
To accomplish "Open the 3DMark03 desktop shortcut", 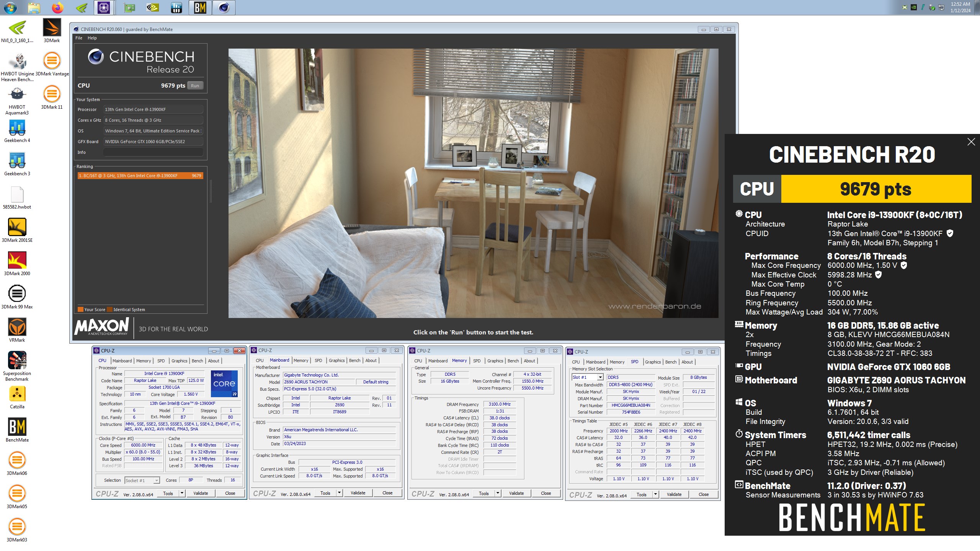I will tap(17, 530).
